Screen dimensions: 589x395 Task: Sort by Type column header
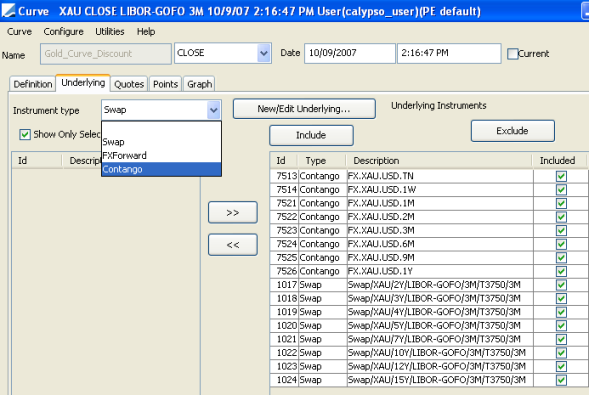tap(322, 161)
